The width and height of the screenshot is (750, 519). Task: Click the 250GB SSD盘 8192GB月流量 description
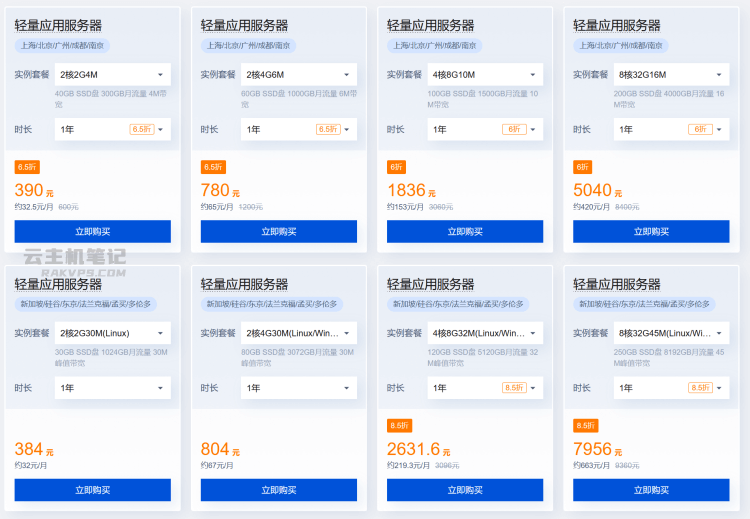[x=669, y=357]
